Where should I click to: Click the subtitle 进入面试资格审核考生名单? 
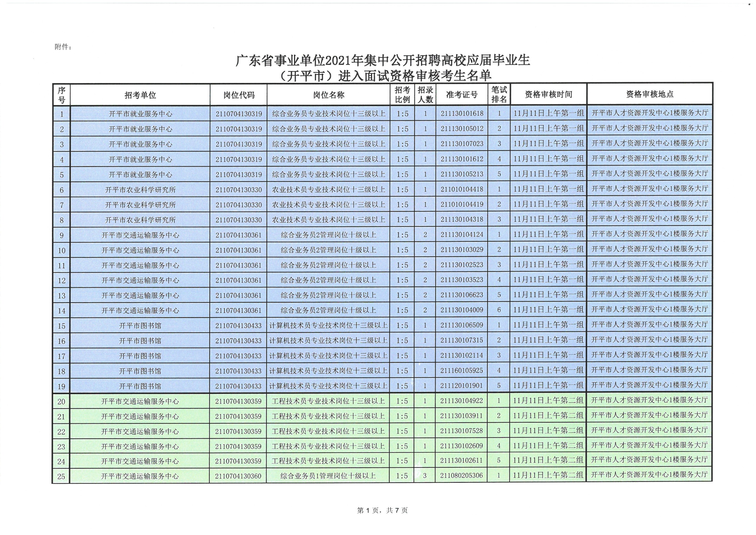(415, 76)
